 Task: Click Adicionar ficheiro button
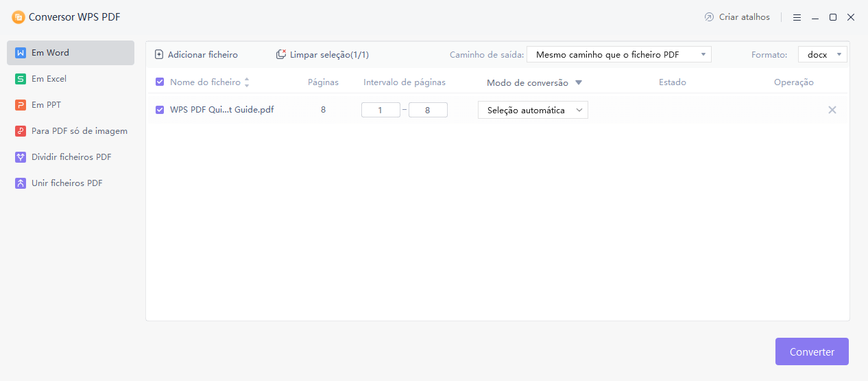tap(196, 54)
